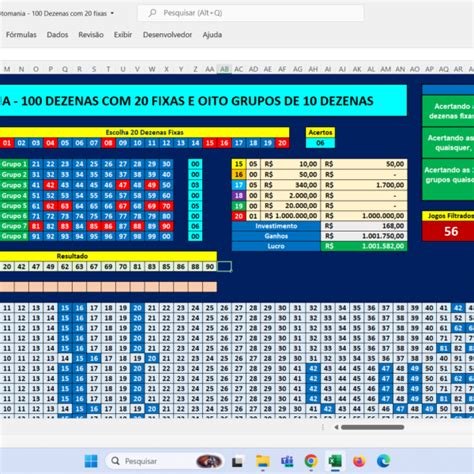Select the Grupo 3 label cell
474x474 pixels.
click(14, 185)
